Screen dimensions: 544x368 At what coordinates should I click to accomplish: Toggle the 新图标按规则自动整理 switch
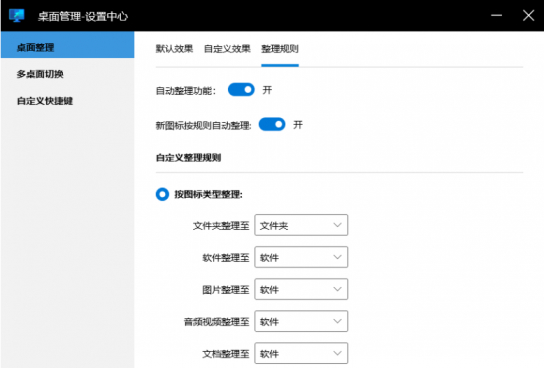pos(272,124)
